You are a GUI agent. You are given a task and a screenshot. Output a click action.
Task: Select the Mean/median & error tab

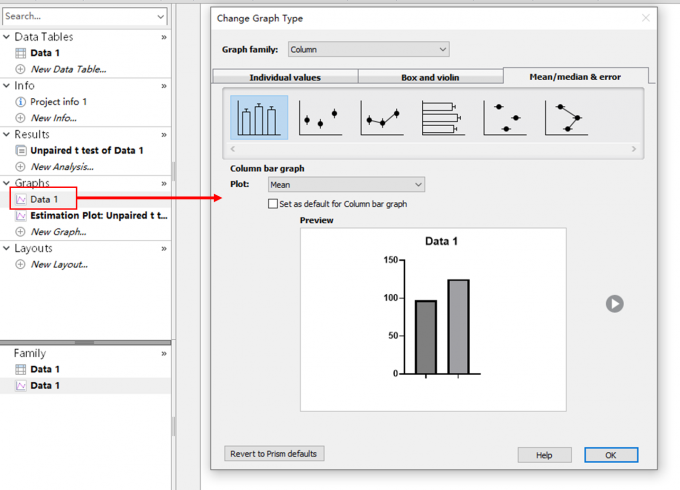575,76
